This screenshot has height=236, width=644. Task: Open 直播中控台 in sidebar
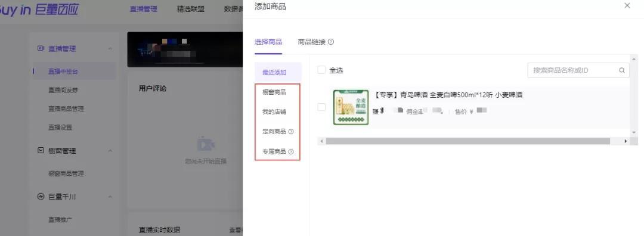[x=63, y=72]
